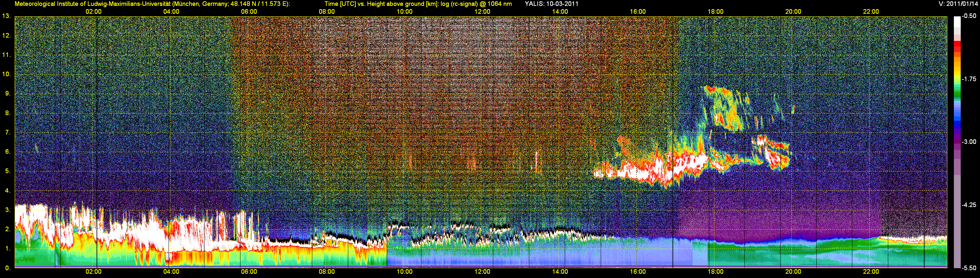This screenshot has width=980, height=278.
Task: Click the -4.25 color scale value
Action: (969, 205)
